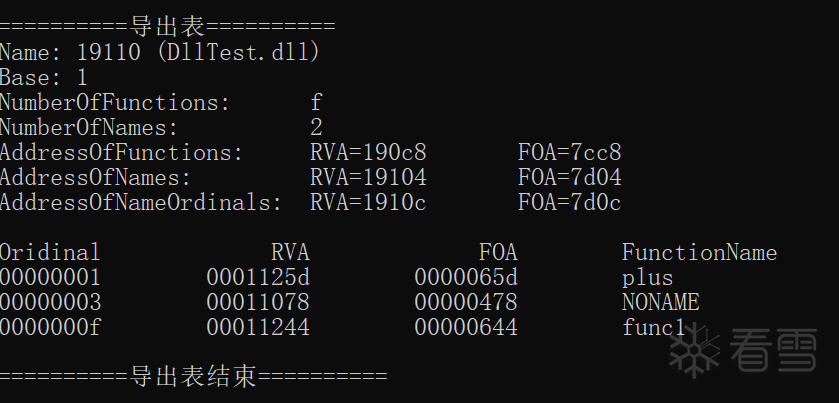Click the NONAME function entry
Screen dimensions: 839x403
coord(660,302)
